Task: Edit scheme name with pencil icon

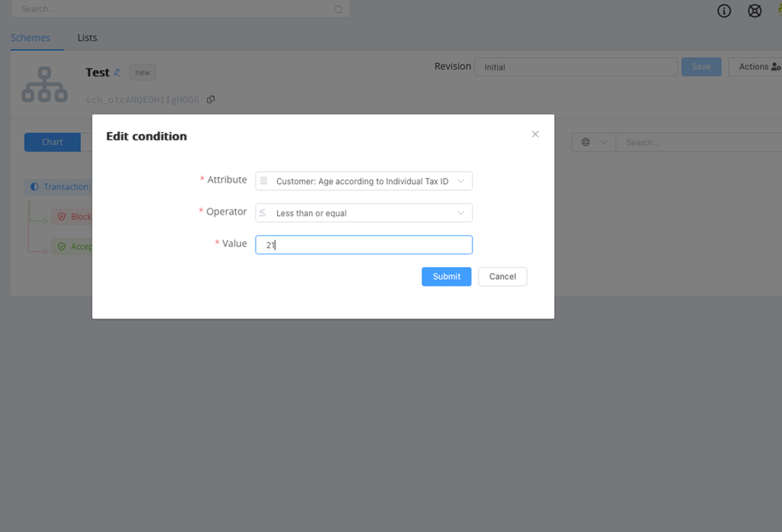Action: pos(117,72)
